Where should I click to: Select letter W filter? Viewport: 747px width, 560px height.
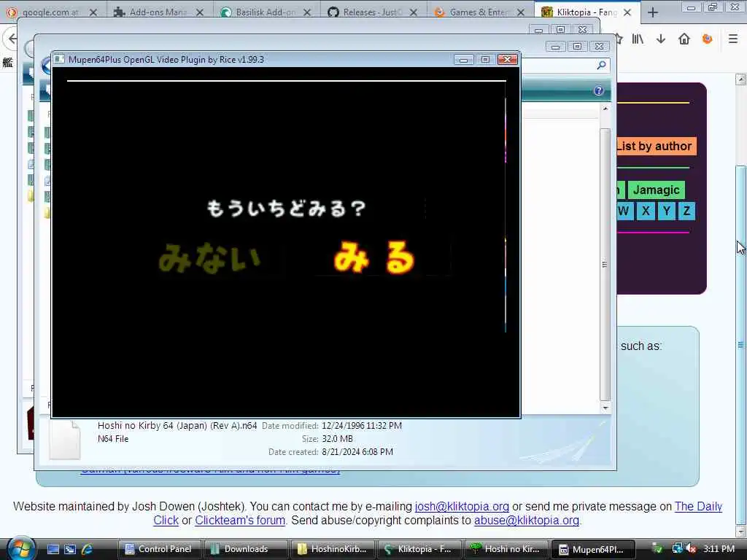click(x=624, y=211)
